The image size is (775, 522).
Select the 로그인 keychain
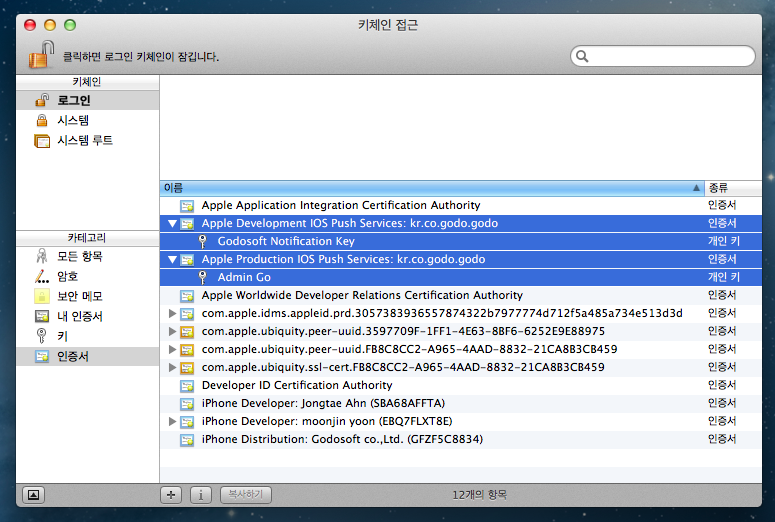(87, 100)
